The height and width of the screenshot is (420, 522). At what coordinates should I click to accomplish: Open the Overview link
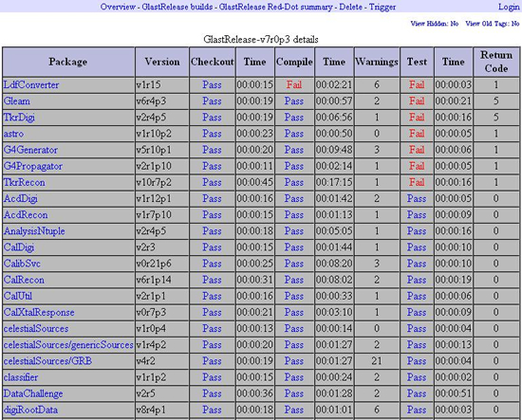click(118, 7)
